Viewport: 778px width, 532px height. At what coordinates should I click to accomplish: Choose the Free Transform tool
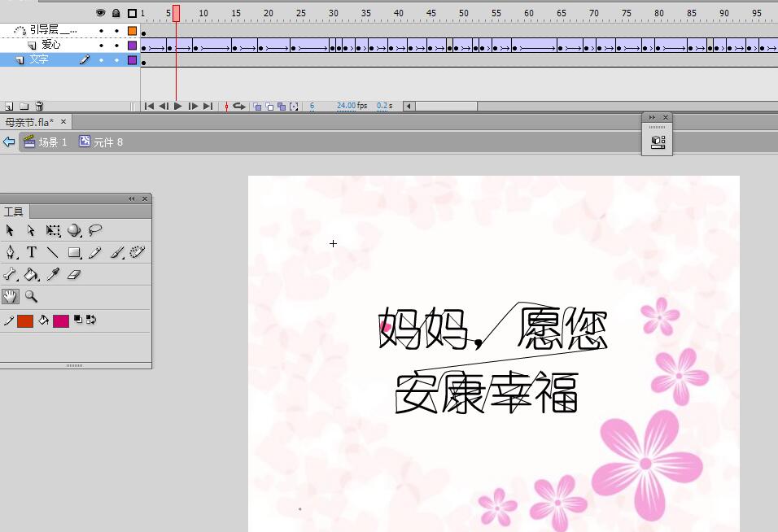(x=53, y=231)
